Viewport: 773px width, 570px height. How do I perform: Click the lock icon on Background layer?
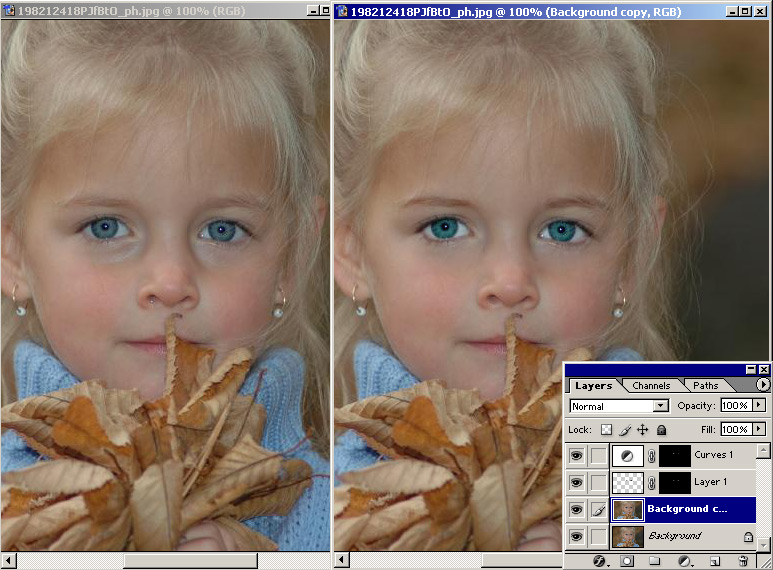tap(748, 536)
